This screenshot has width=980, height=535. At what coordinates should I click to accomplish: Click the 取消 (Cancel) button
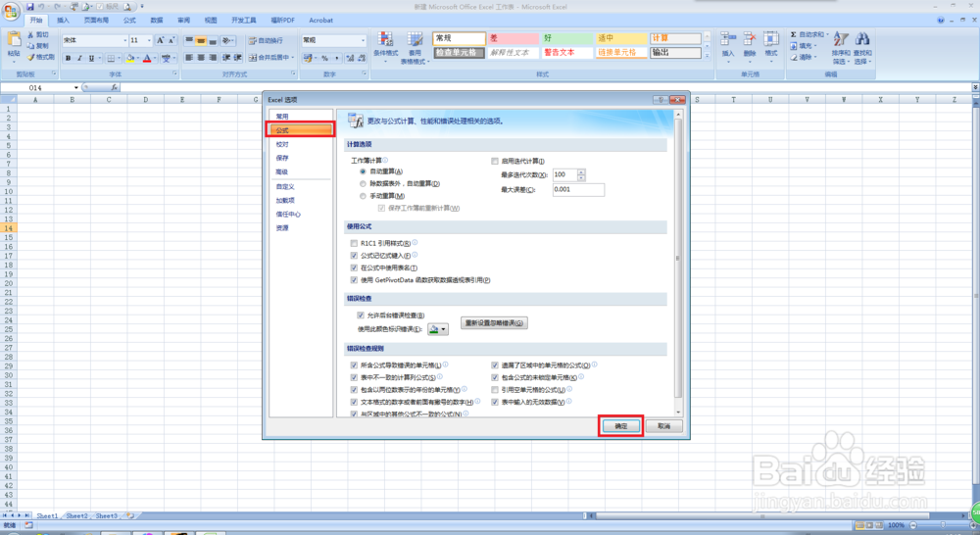663,426
